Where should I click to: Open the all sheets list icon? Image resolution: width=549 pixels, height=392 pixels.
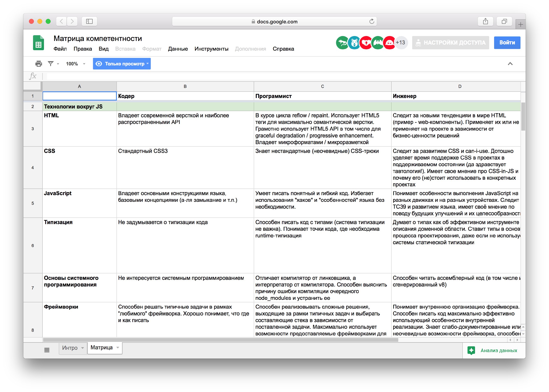click(x=47, y=350)
